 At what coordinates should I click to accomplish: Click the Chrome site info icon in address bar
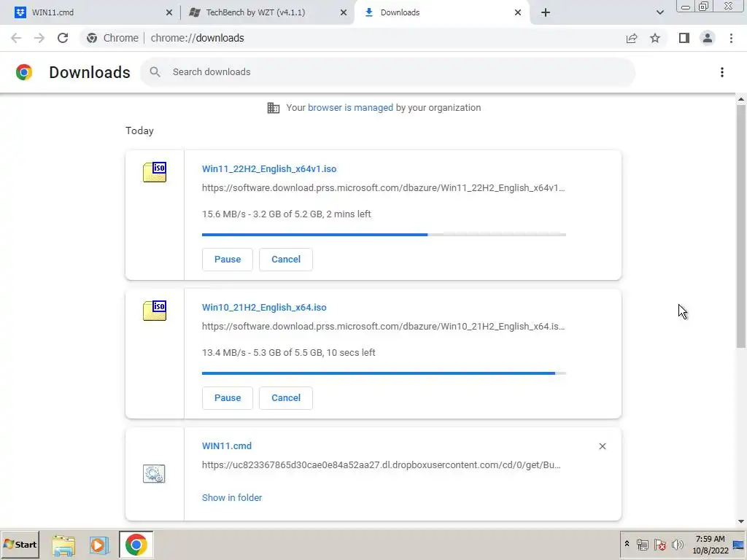92,38
